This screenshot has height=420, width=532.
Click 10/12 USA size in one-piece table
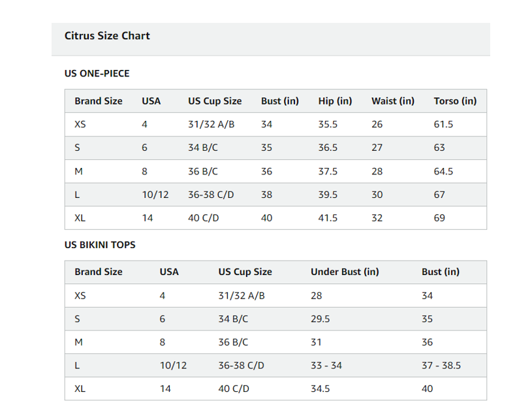tap(155, 195)
